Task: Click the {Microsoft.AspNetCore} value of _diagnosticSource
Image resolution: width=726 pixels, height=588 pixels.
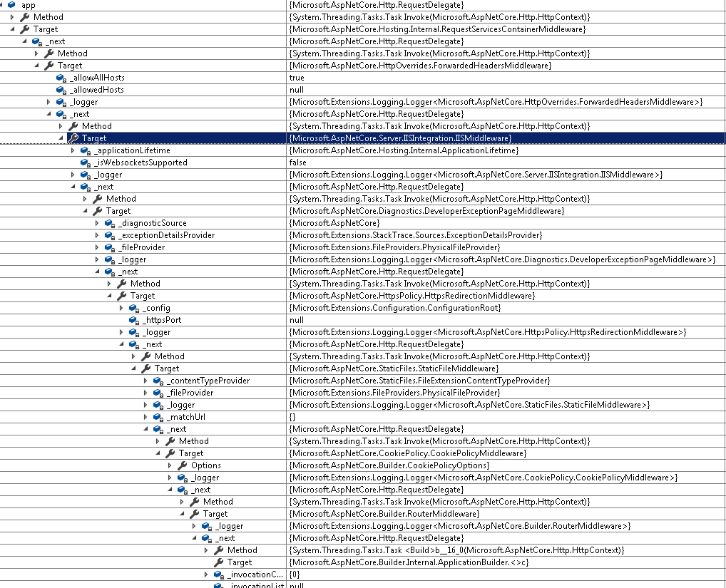Action: (x=334, y=223)
